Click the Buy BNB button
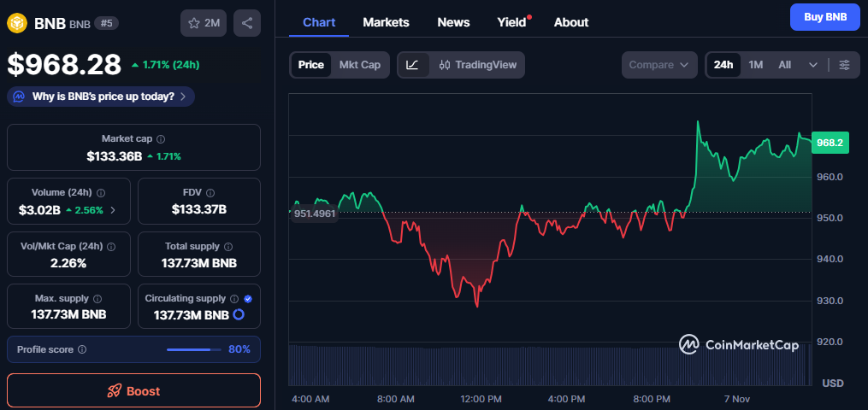This screenshot has height=410, width=868. [x=824, y=16]
